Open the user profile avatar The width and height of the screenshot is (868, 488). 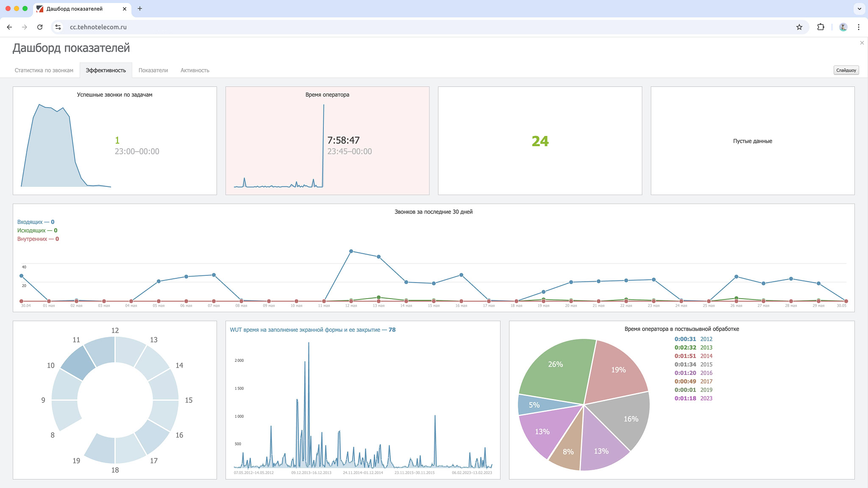(843, 27)
